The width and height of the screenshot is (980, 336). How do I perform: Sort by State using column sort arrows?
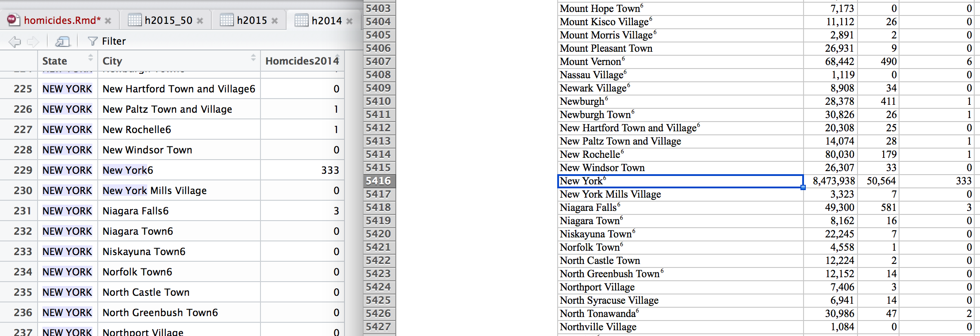tap(91, 57)
